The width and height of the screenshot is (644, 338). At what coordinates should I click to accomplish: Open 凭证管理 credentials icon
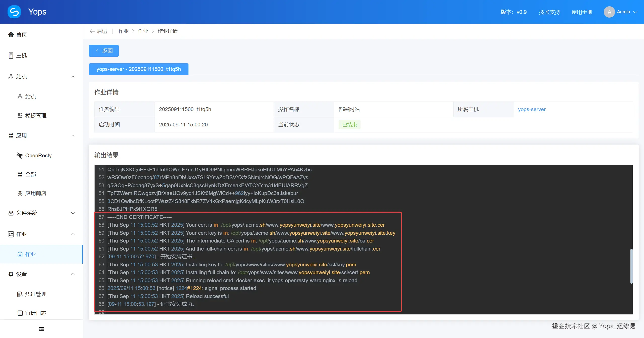click(x=20, y=294)
